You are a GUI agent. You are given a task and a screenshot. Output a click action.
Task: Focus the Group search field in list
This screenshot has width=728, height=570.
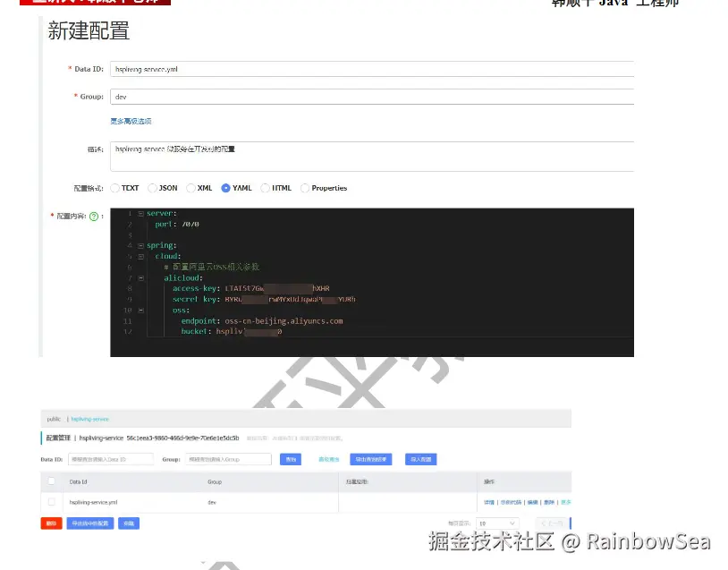click(x=228, y=459)
